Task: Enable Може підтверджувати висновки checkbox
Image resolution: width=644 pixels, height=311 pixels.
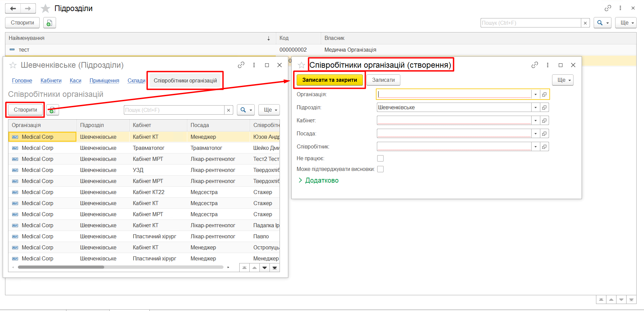Action: click(x=380, y=169)
